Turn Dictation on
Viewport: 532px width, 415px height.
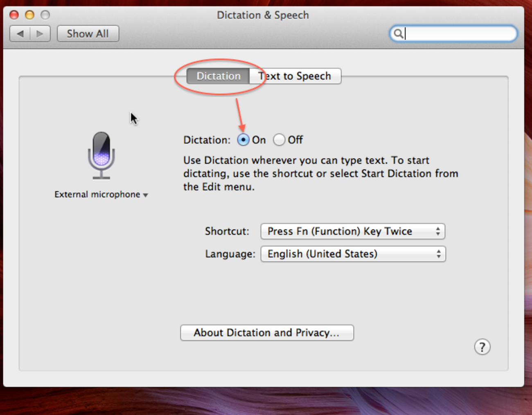[243, 140]
